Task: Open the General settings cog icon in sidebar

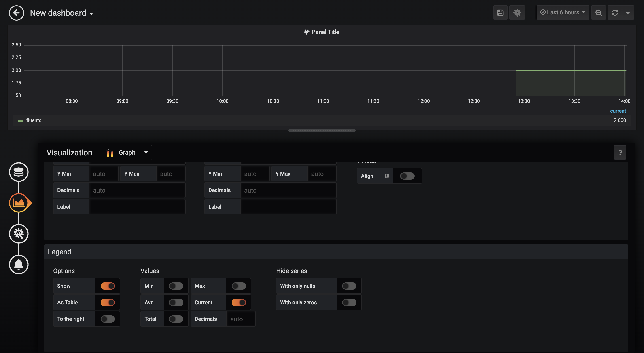Action: coord(19,234)
